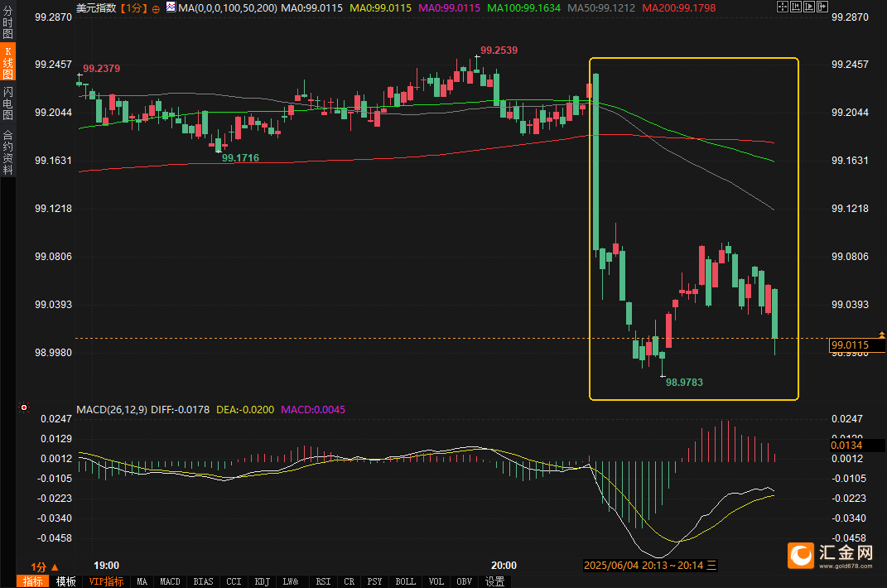This screenshot has height=588, width=887.
Task: Click the orange arrow on price axis
Action: pos(881,335)
